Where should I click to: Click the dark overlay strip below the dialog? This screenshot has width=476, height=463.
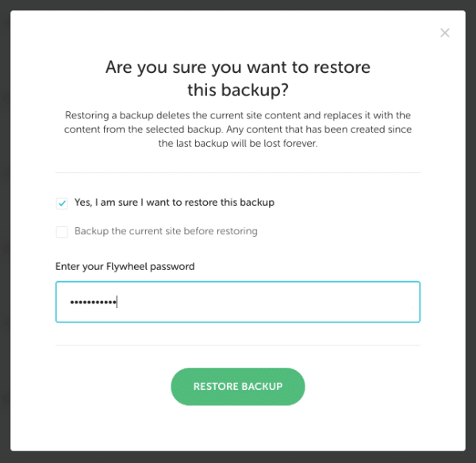[x=238, y=457]
